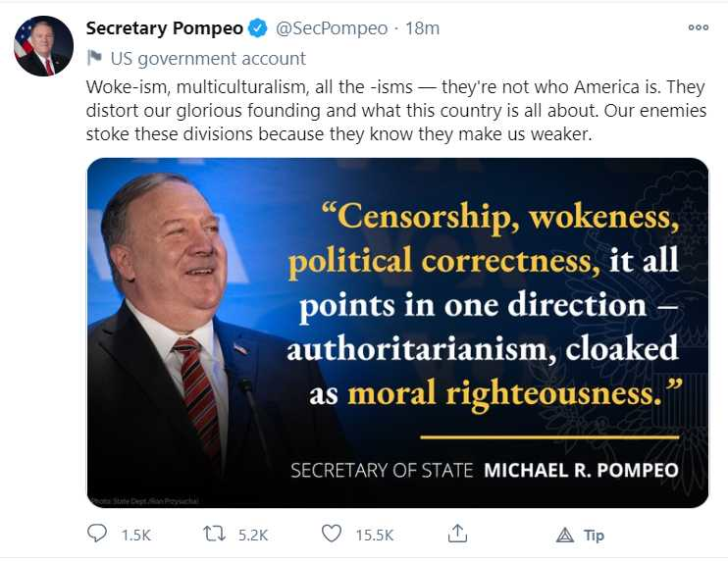This screenshot has height=562, width=728.
Task: Open the share tweet upload icon
Action: tap(457, 534)
